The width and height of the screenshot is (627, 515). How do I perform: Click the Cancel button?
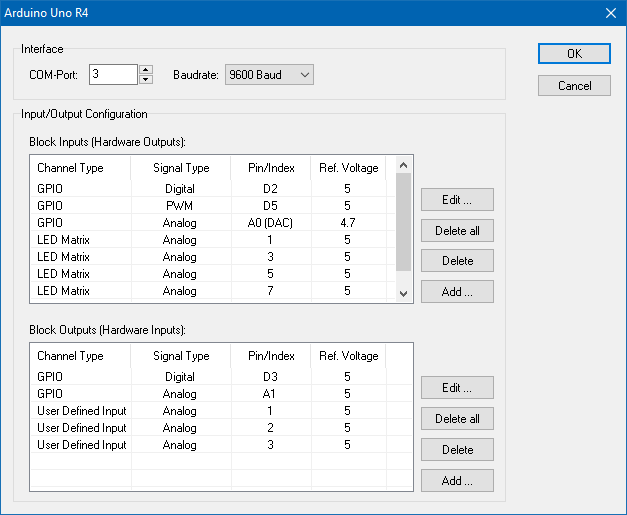pos(574,86)
